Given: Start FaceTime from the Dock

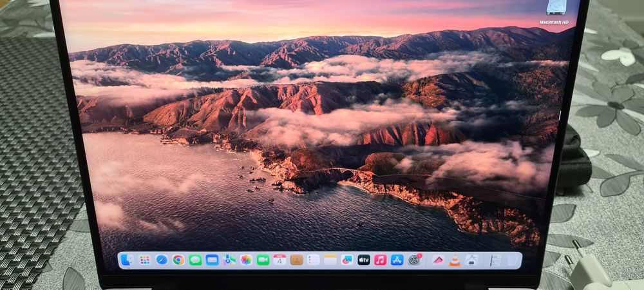Looking at the screenshot, I should 263,260.
